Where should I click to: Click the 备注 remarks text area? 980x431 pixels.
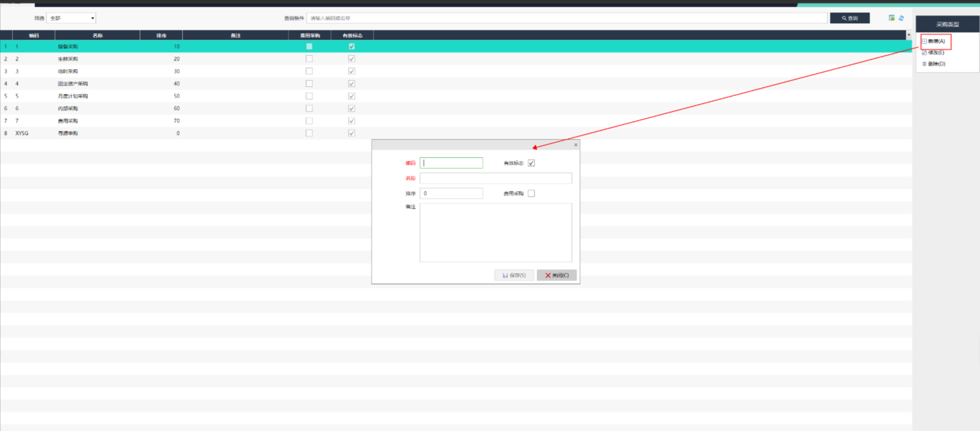tap(495, 233)
